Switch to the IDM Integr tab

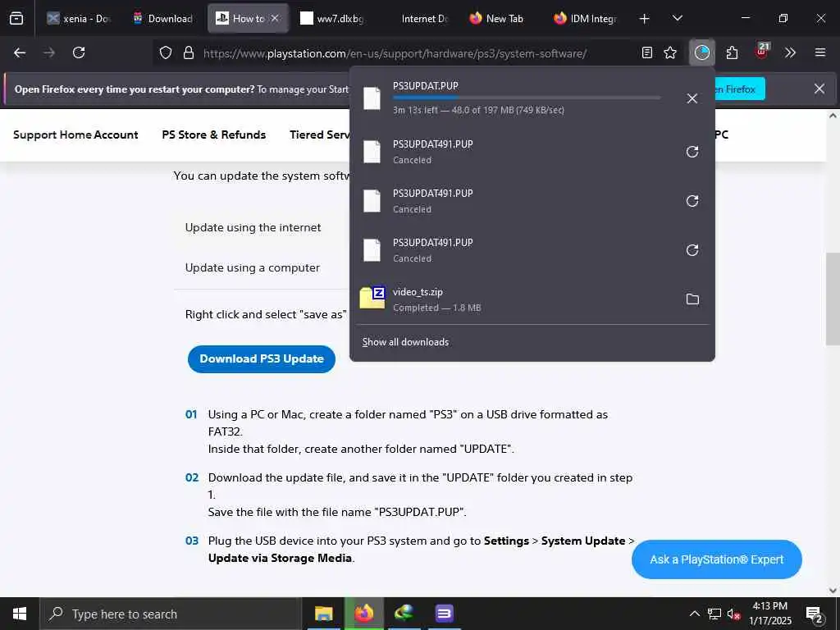tap(586, 19)
